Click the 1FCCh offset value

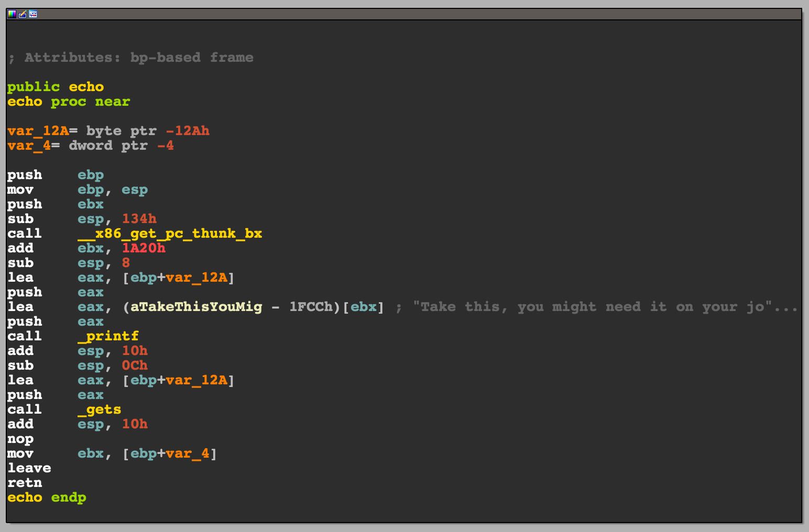[x=311, y=307]
